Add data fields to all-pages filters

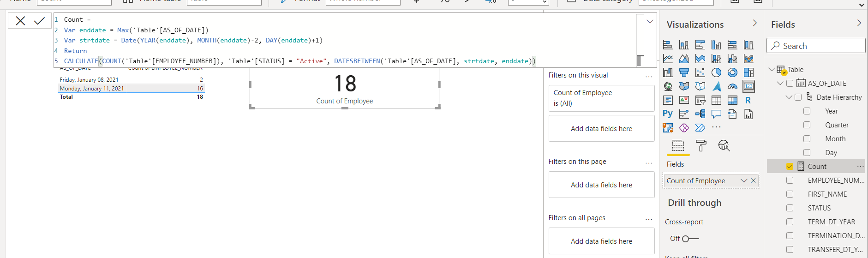tap(601, 241)
